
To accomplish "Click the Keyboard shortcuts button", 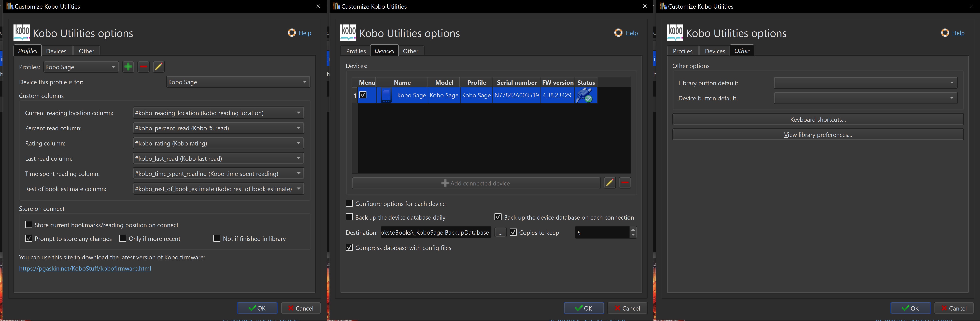I will pos(818,119).
